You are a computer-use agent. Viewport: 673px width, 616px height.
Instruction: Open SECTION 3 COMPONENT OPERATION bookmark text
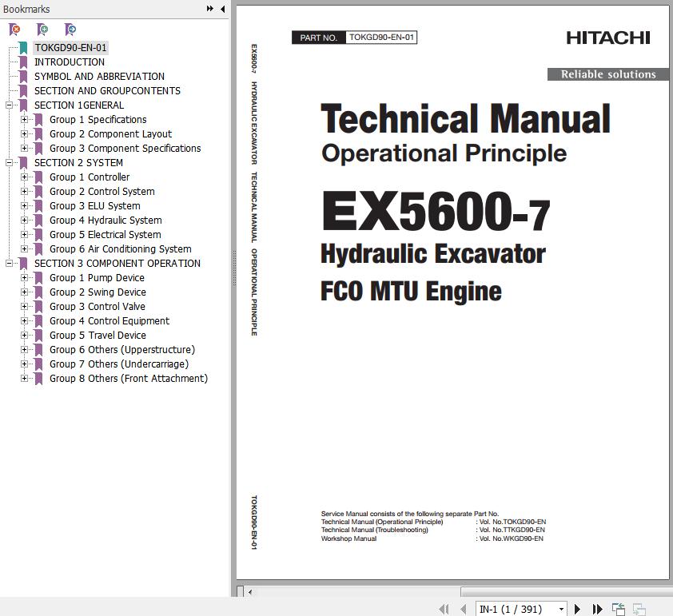[117, 263]
